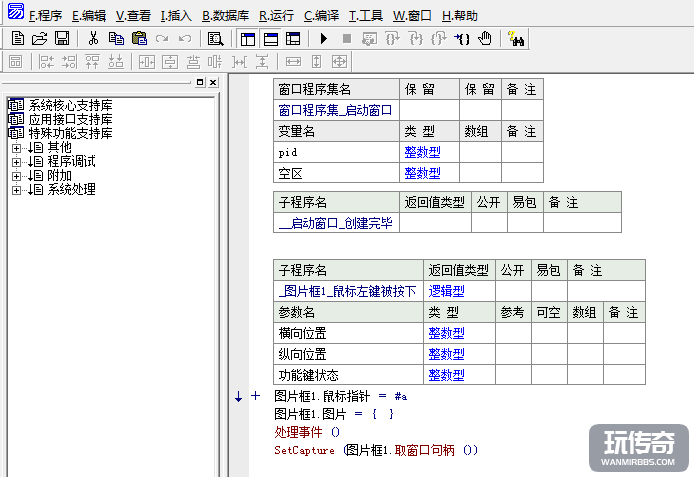Click the 逻辑型 return type cell
This screenshot has height=477, width=694.
coord(459,291)
